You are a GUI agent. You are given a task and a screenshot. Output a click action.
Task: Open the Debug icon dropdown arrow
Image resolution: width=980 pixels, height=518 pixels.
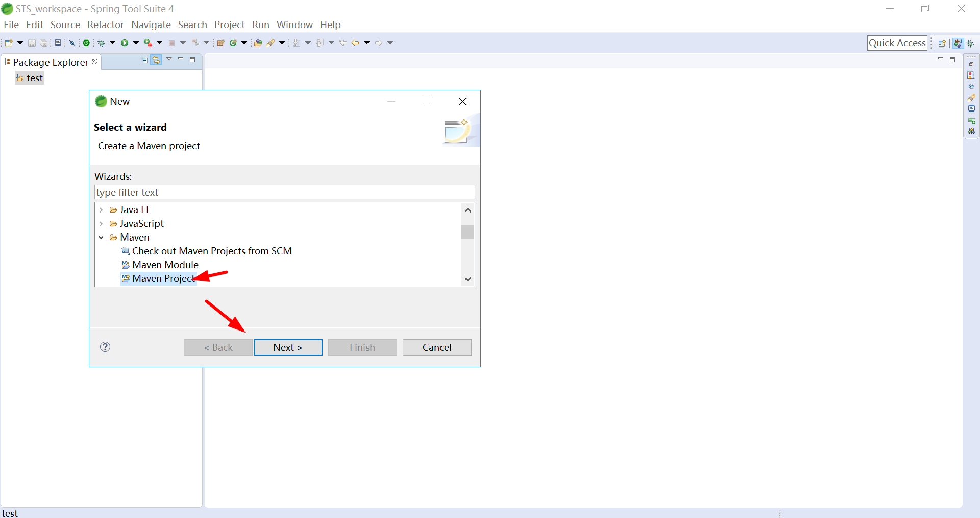point(112,43)
